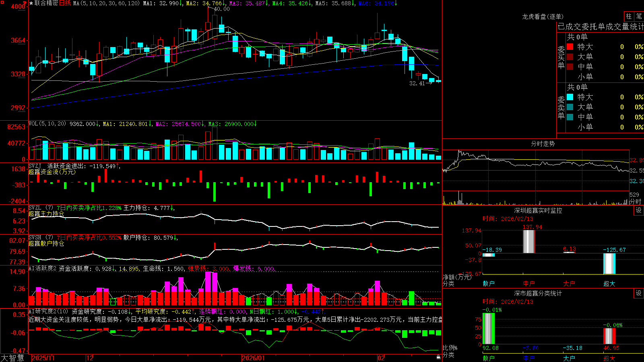Click the 2026/01 timeline marker
The width and height of the screenshot is (644, 362).
[254, 358]
